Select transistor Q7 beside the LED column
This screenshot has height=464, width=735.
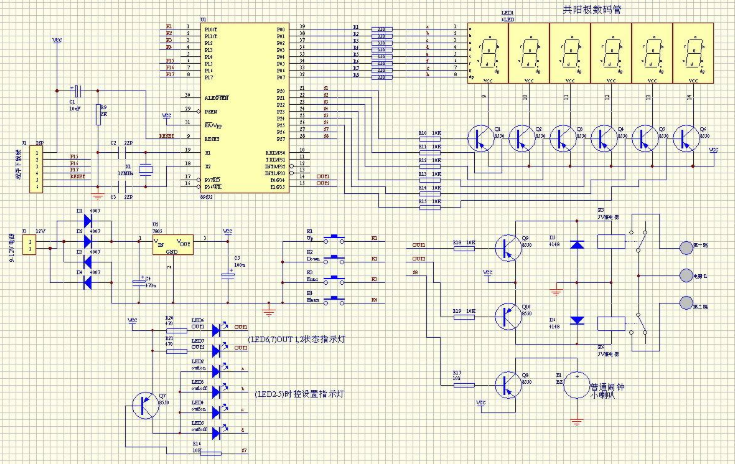[146, 406]
